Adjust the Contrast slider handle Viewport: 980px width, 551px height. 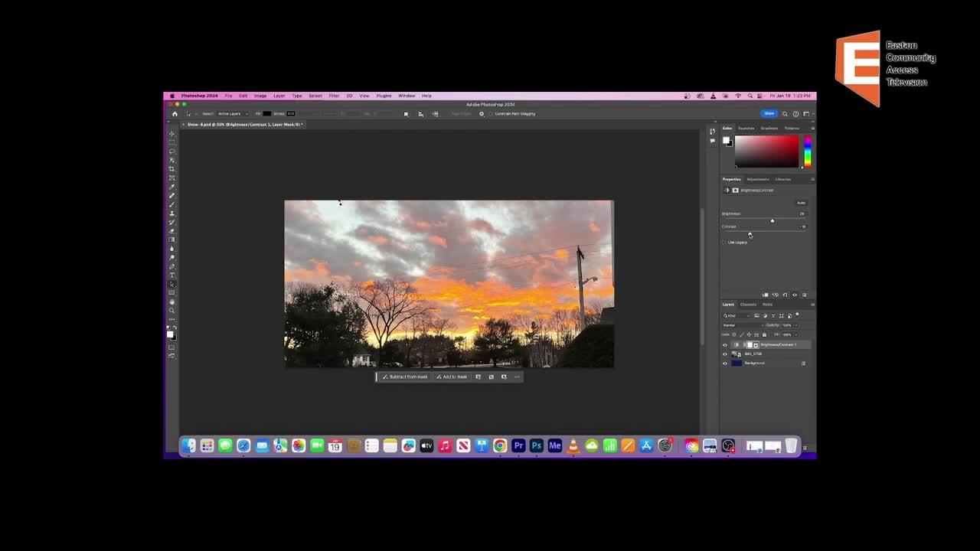coord(750,234)
